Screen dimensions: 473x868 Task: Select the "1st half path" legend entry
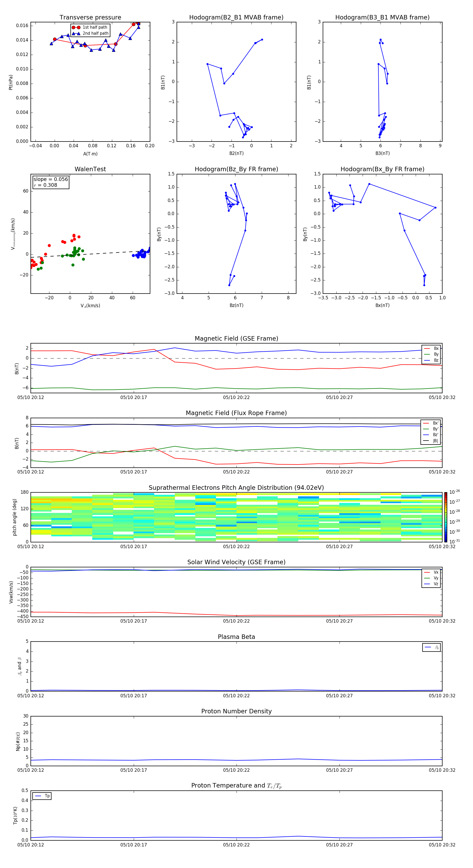click(x=90, y=27)
